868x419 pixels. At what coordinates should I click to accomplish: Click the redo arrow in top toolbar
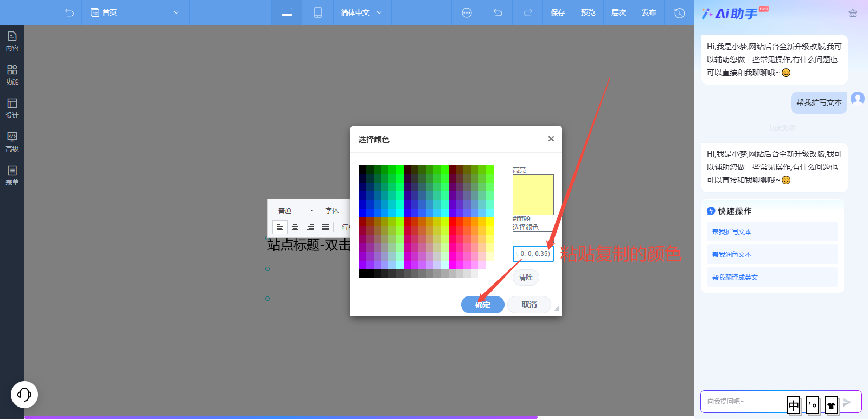tap(528, 12)
